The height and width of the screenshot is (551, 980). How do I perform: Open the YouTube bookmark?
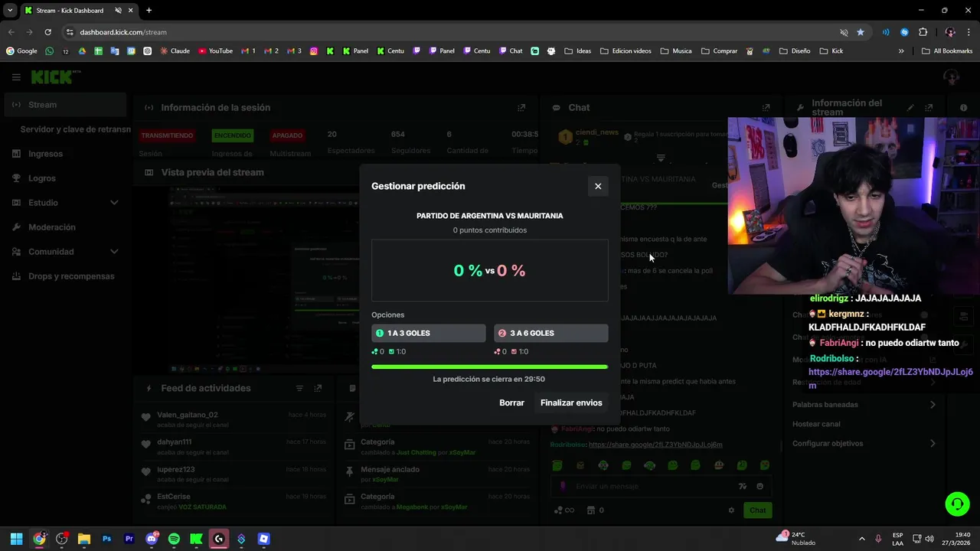point(215,51)
